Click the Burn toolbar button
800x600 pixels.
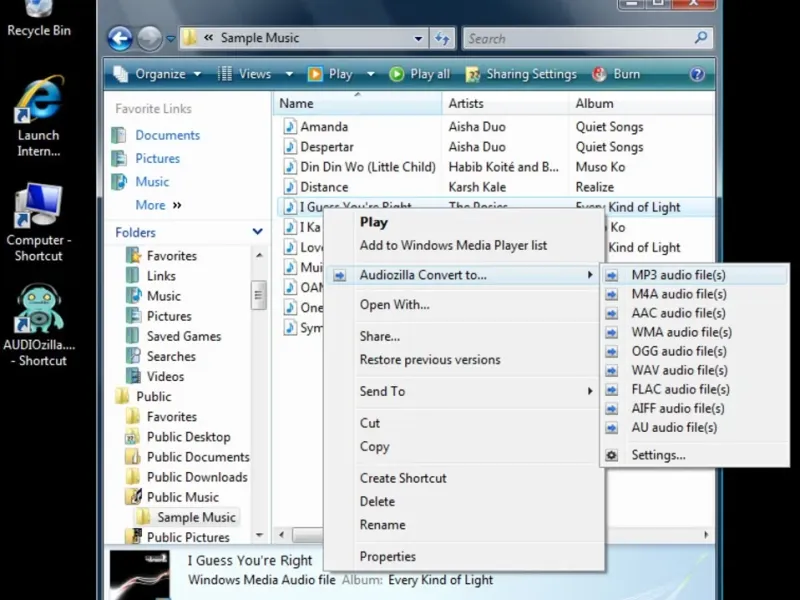click(x=616, y=74)
